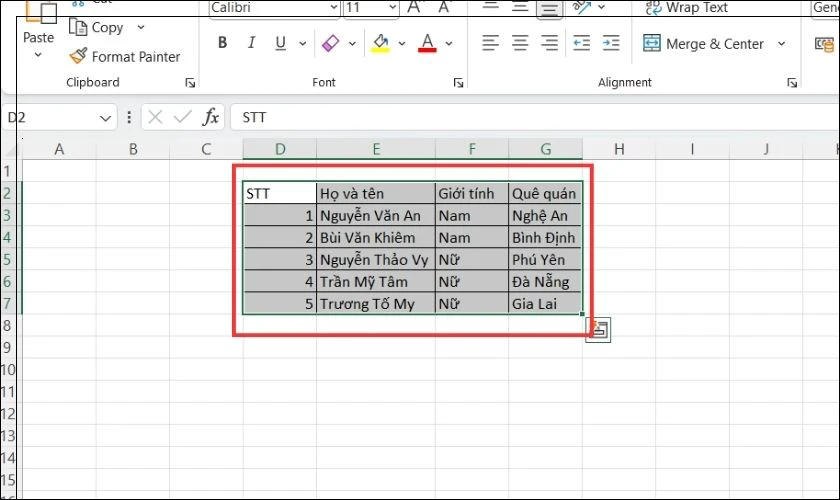Viewport: 840px width, 500px height.
Task: Expand the eraser options dropdown
Action: [352, 43]
